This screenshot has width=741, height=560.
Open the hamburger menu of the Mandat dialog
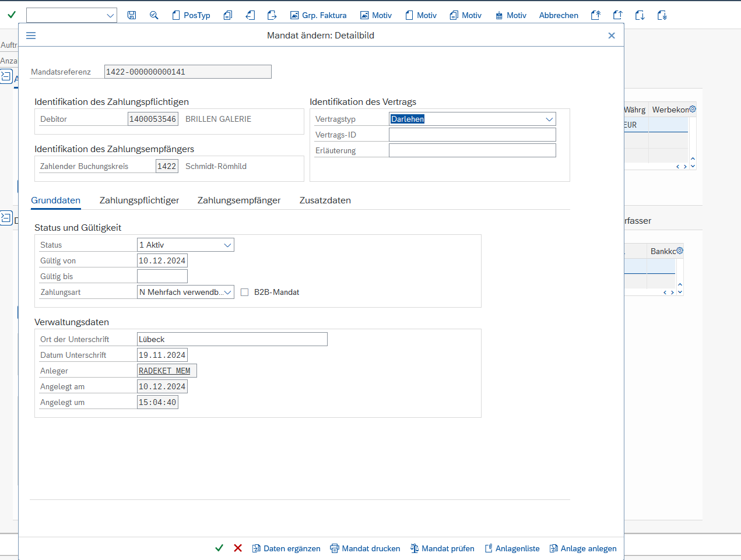(31, 36)
